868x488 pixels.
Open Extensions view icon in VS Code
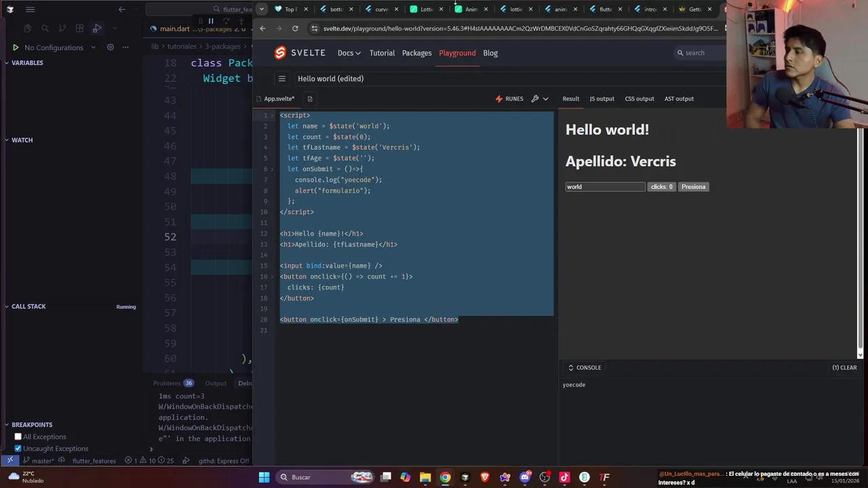(x=80, y=28)
